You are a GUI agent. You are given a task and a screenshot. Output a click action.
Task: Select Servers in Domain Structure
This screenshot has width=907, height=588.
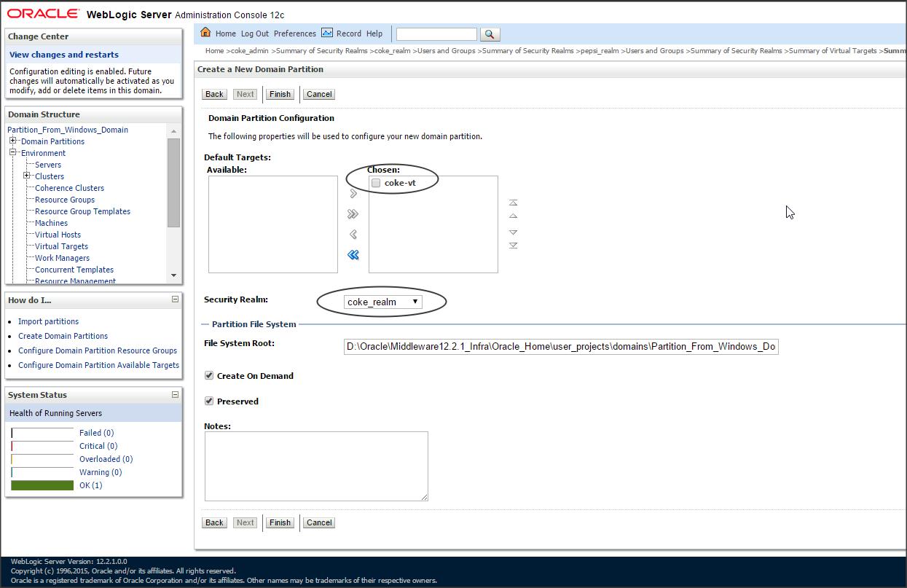pos(48,165)
